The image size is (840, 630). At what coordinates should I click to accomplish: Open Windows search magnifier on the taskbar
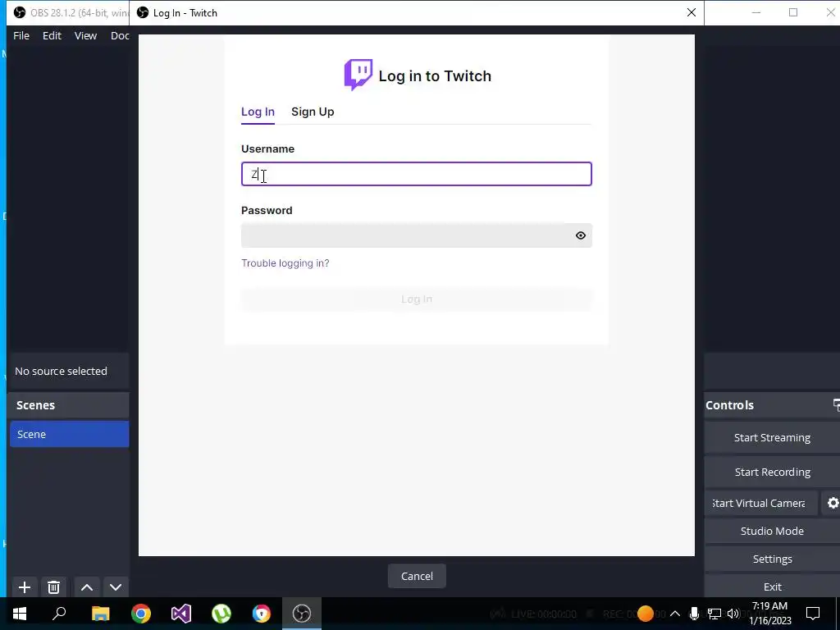coord(59,614)
